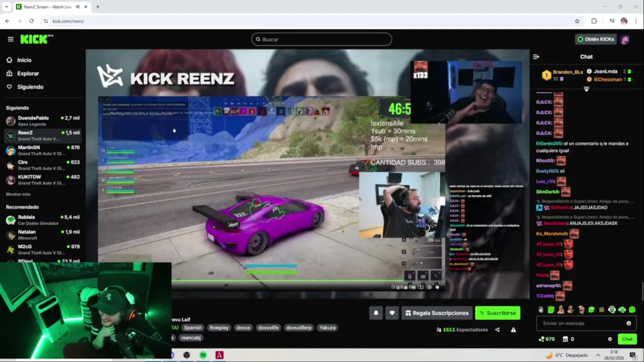
Task: Click the Obtén KICKs button
Action: click(596, 39)
